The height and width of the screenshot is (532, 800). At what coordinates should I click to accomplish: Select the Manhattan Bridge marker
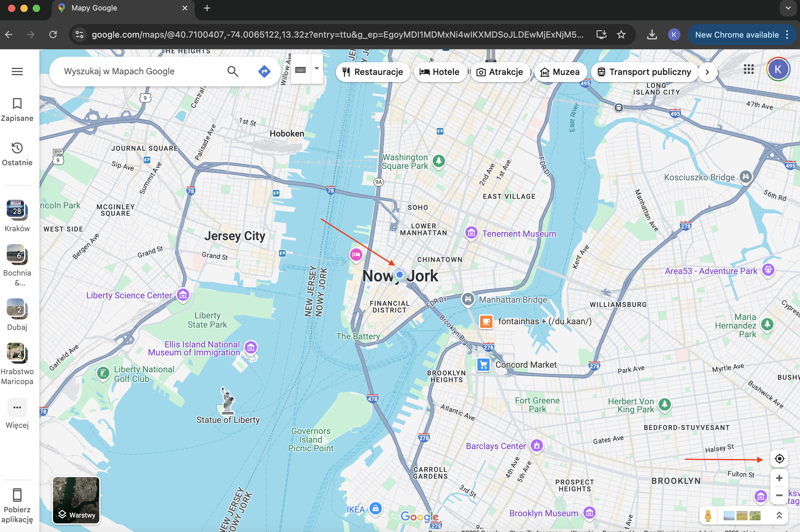click(468, 299)
